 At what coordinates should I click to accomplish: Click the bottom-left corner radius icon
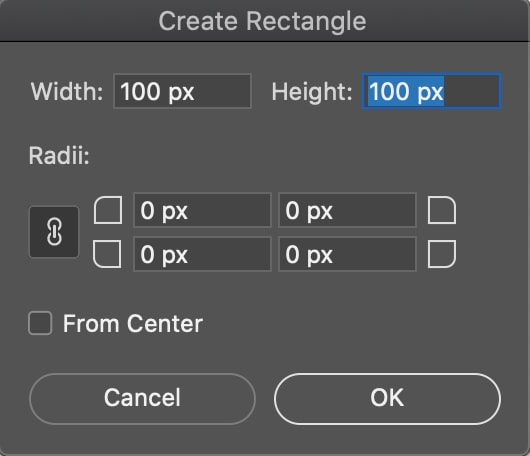[x=107, y=254]
